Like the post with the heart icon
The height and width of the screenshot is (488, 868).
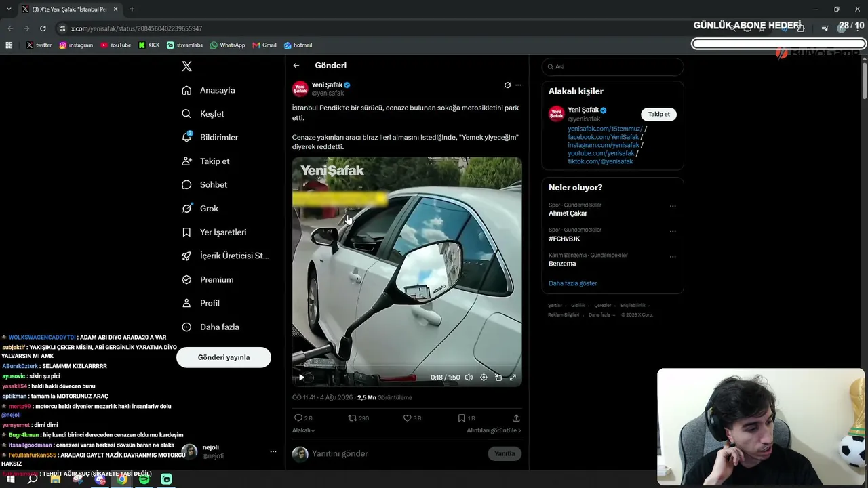click(x=408, y=418)
